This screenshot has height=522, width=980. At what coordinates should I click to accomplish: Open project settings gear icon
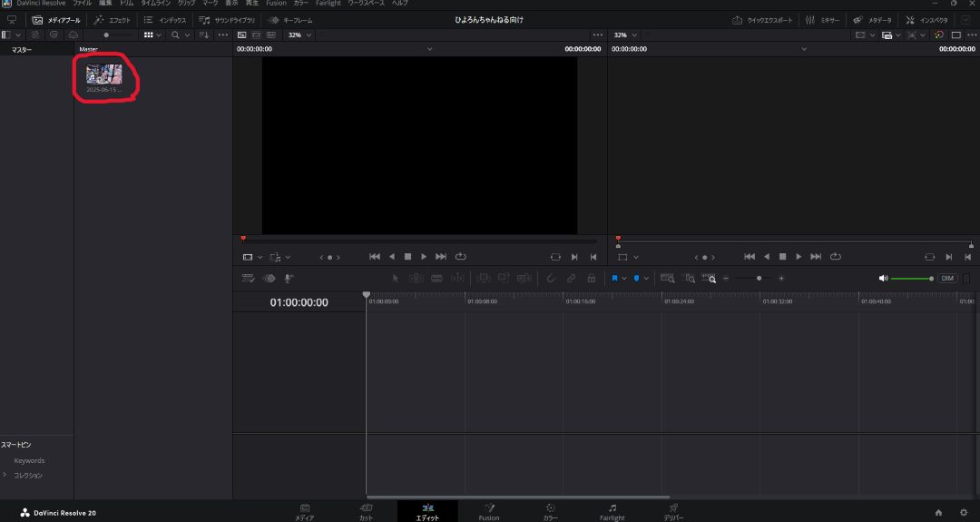963,513
